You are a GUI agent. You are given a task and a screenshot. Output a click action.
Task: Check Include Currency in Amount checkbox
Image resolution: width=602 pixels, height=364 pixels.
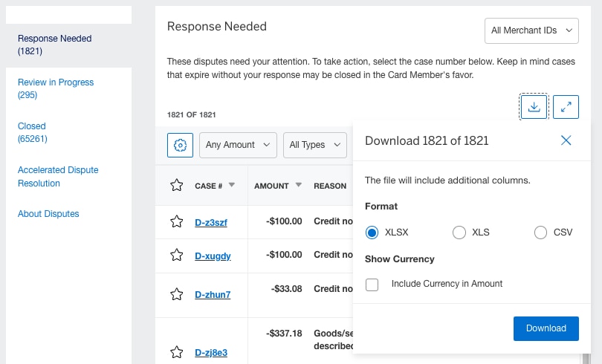[372, 285]
